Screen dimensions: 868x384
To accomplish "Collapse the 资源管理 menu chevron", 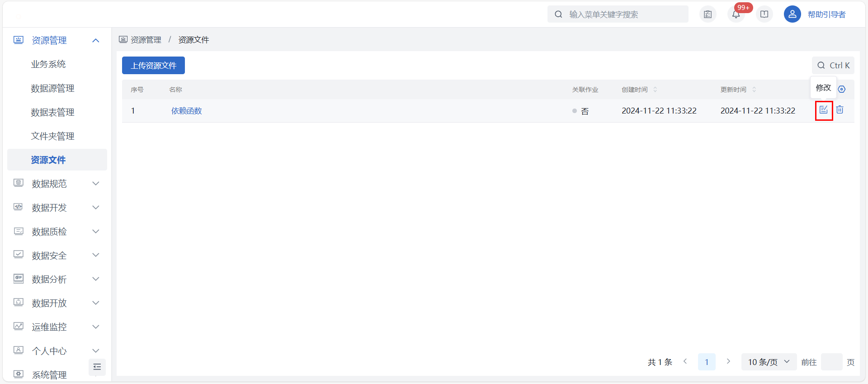I will pos(95,41).
